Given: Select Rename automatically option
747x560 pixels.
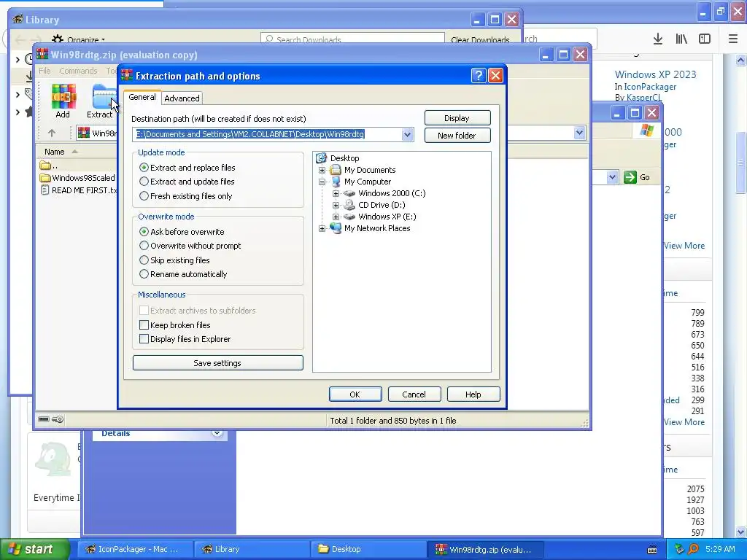Looking at the screenshot, I should tap(183, 274).
